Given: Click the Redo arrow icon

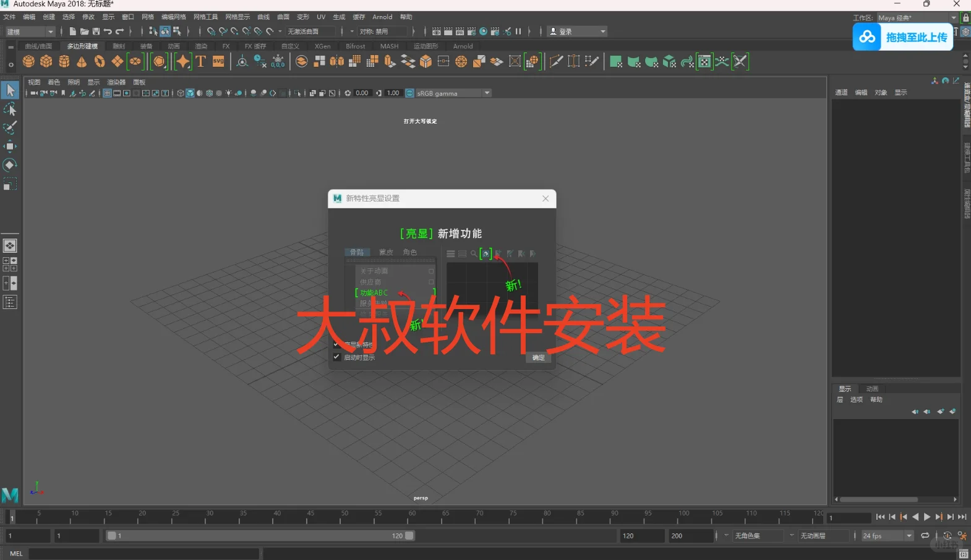Looking at the screenshot, I should (120, 32).
